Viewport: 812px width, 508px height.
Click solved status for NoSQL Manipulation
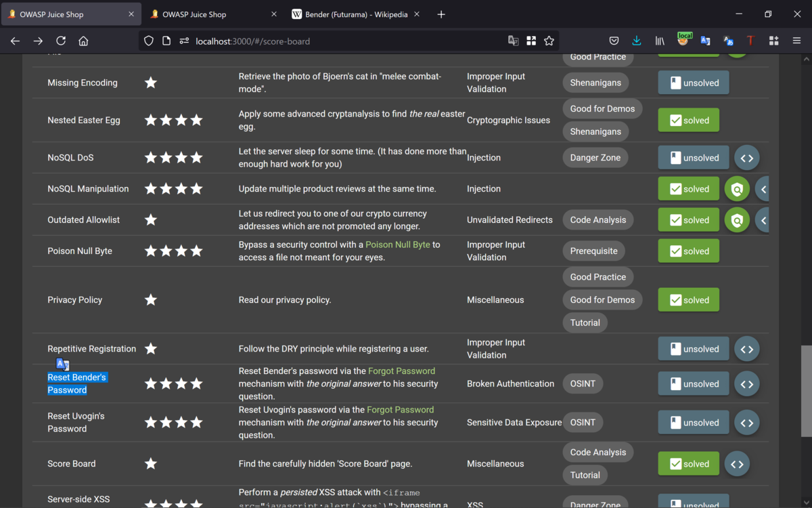(689, 189)
